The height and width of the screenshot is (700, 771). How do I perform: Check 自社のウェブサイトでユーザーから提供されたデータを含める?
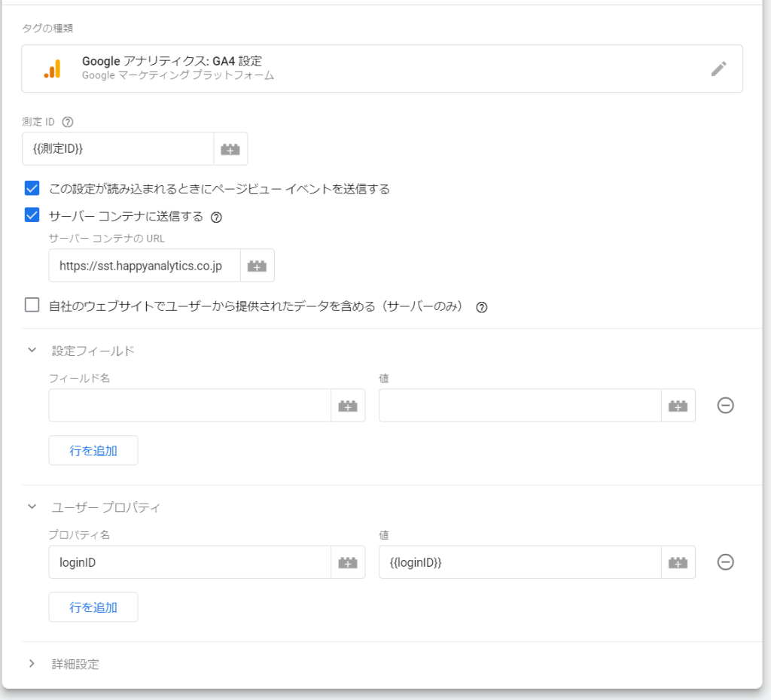32,306
